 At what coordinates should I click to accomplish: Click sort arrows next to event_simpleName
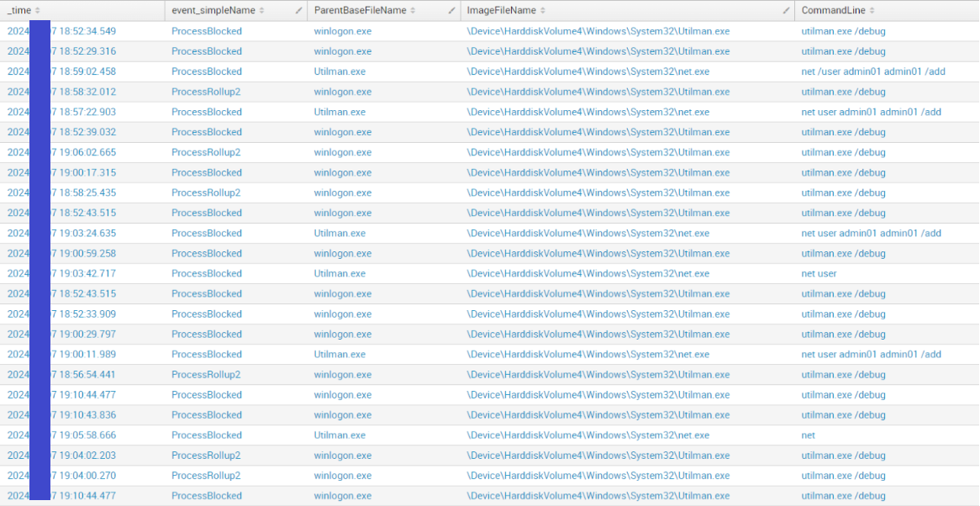[262, 10]
